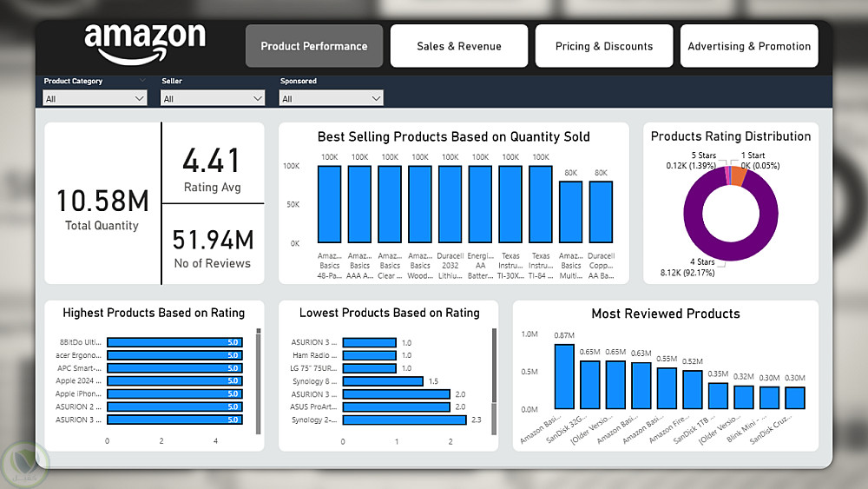
Task: Select the 0.63M Most Reviewed bar
Action: click(x=641, y=386)
